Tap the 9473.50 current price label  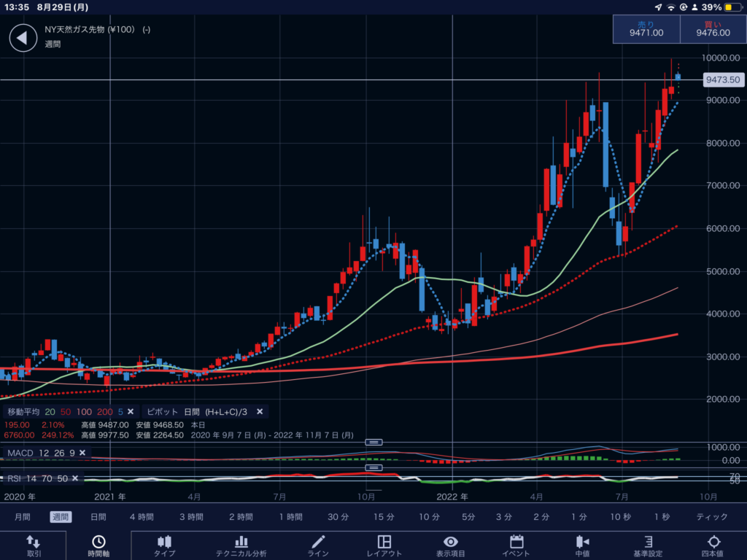[722, 80]
